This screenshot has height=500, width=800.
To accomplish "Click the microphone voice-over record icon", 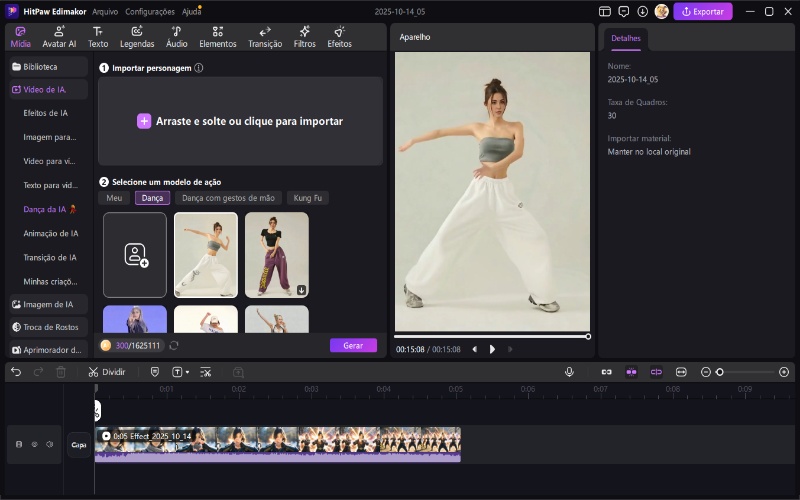I will [x=569, y=371].
